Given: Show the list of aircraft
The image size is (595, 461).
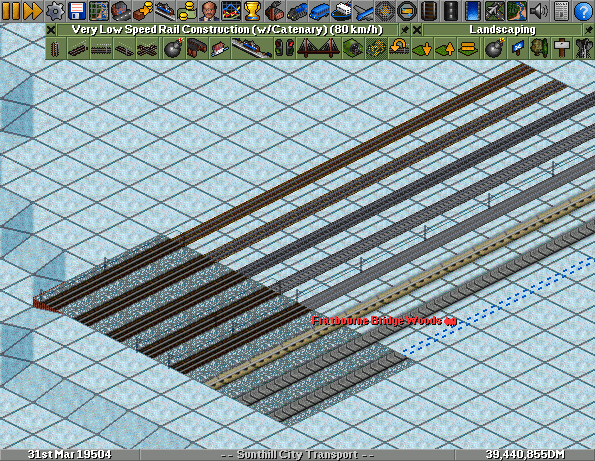Looking at the screenshot, I should click(363, 11).
